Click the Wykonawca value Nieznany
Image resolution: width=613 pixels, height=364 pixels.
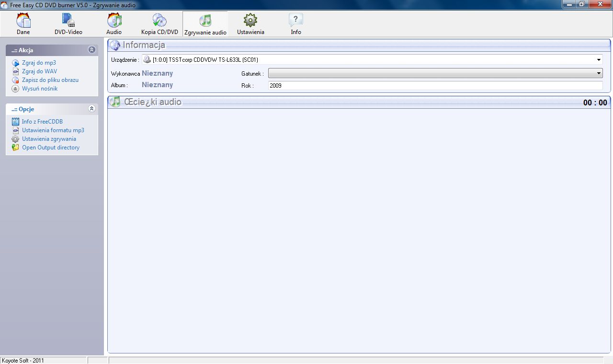[157, 73]
